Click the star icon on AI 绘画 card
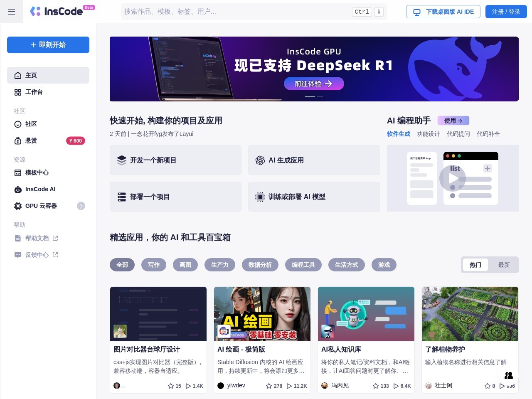 [x=269, y=386]
